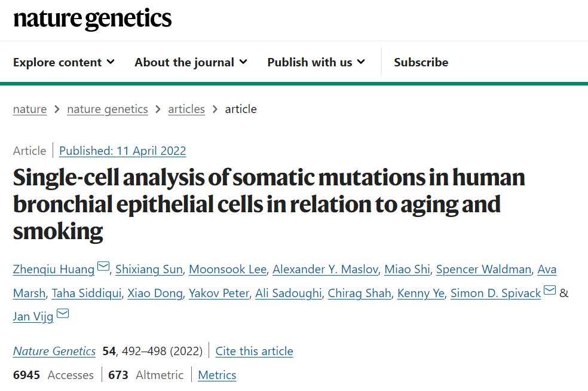Image resolution: width=588 pixels, height=391 pixels.
Task: Click envelope icon next to Jan Vijg
Action: tap(63, 314)
